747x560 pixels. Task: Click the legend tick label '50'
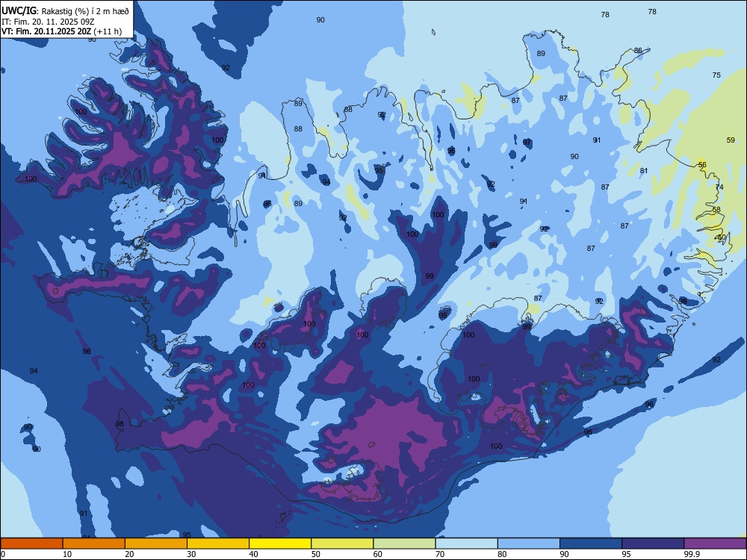point(316,554)
